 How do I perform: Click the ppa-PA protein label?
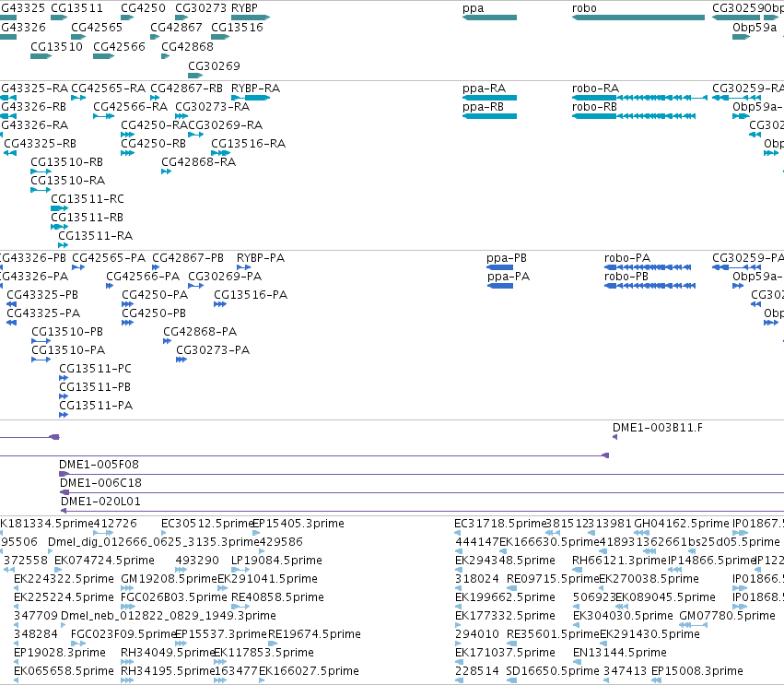pos(509,278)
